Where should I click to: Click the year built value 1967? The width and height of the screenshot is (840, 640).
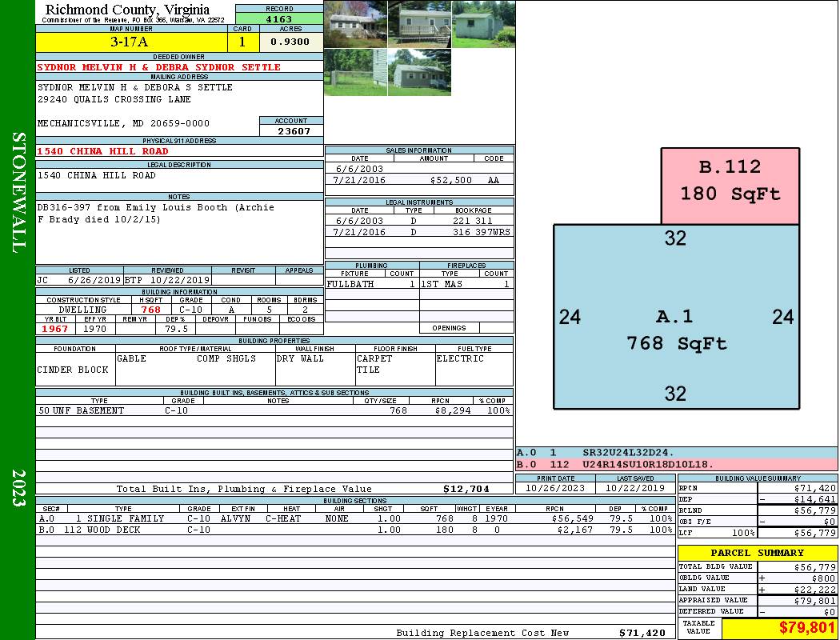pyautogui.click(x=55, y=329)
